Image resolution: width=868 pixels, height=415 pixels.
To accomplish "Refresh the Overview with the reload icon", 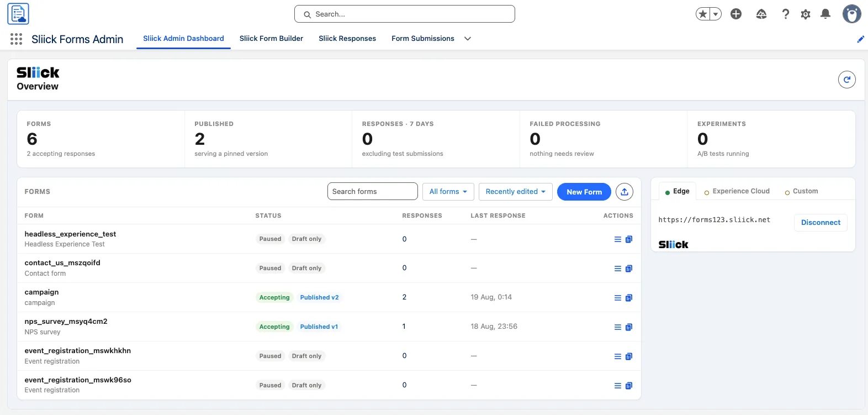I will pyautogui.click(x=847, y=80).
